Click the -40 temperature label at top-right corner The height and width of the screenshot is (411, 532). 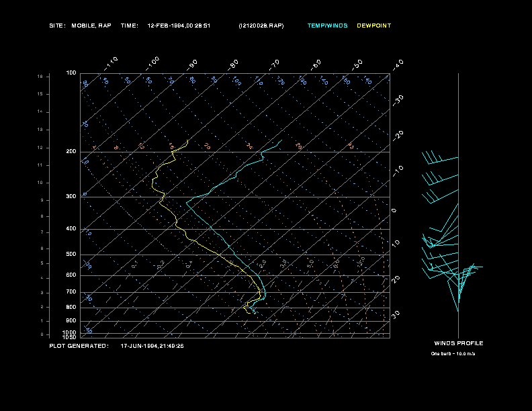398,65
